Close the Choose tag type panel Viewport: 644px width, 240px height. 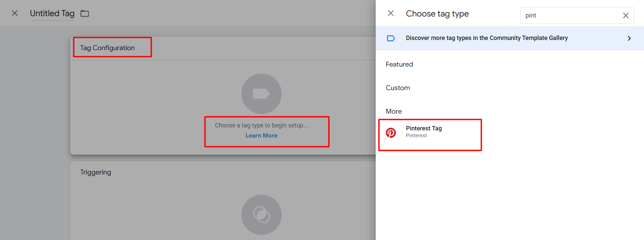point(391,13)
